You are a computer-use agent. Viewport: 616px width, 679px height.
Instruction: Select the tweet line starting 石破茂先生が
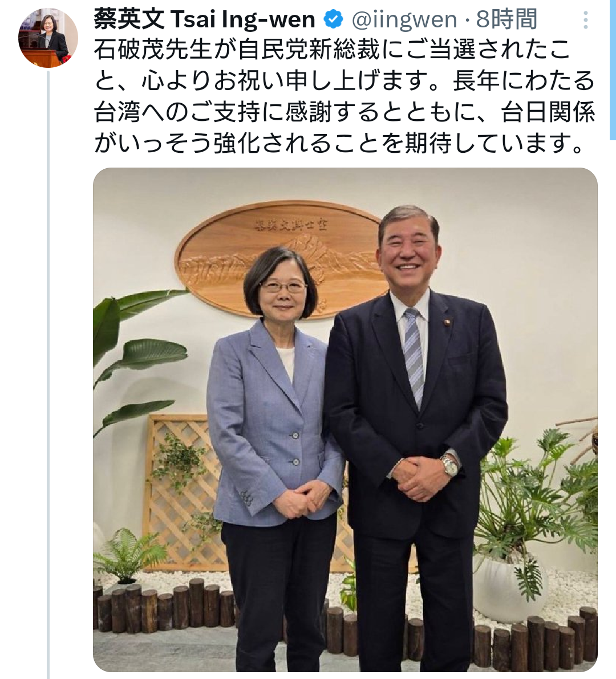pyautogui.click(x=332, y=50)
